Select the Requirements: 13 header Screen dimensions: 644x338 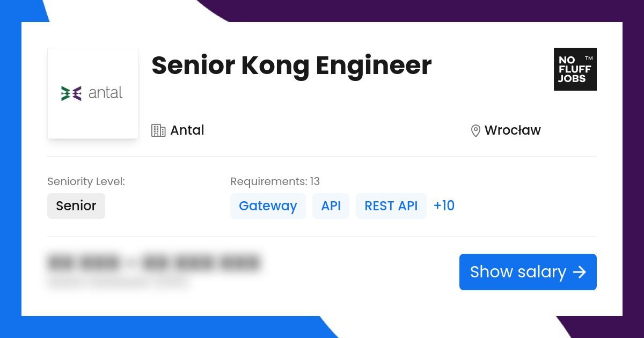275,181
